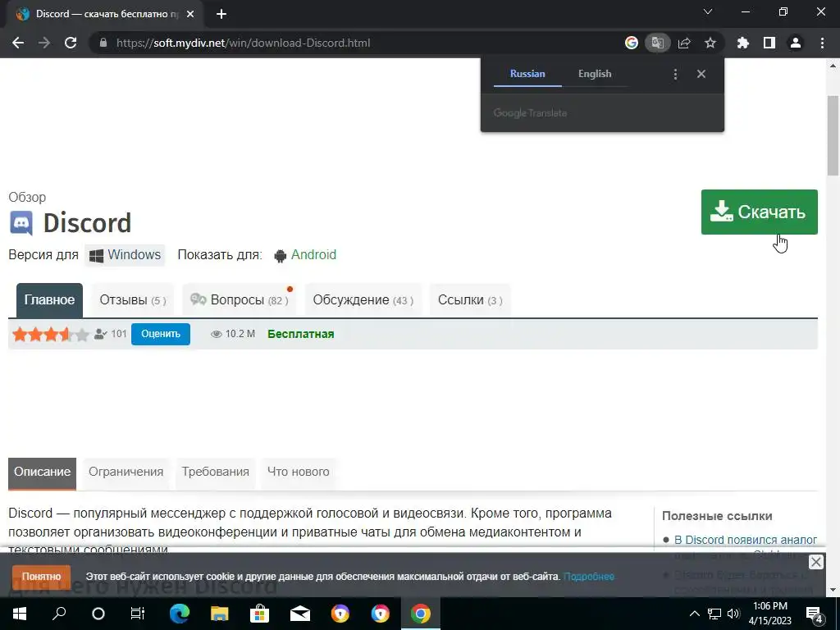This screenshot has width=840, height=630.
Task: Click the Google icon in address bar
Action: [632, 43]
